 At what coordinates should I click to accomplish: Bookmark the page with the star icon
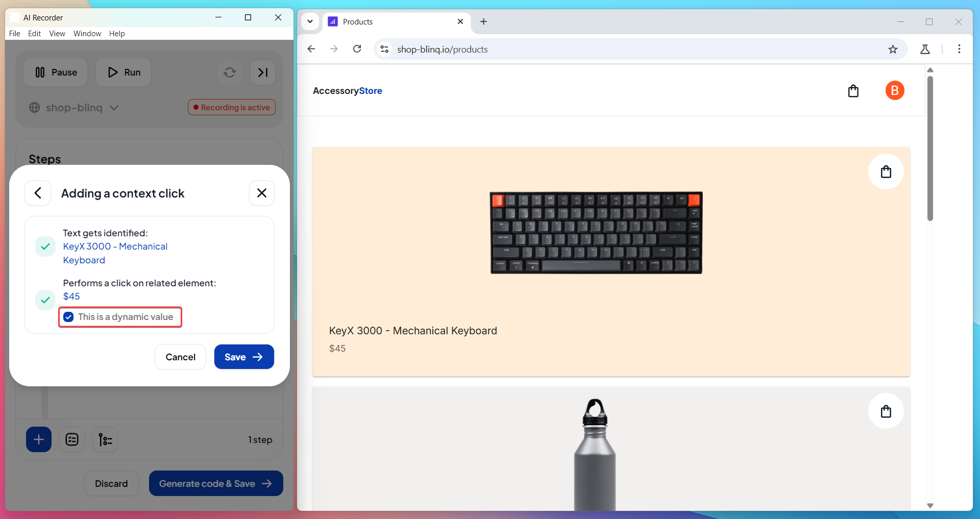click(x=893, y=49)
